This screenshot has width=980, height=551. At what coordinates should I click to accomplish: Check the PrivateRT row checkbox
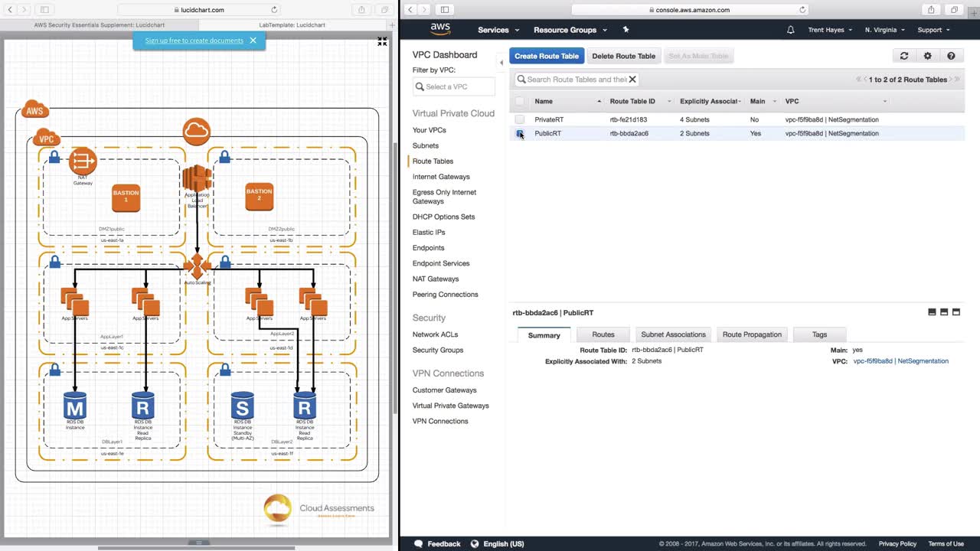coord(520,119)
